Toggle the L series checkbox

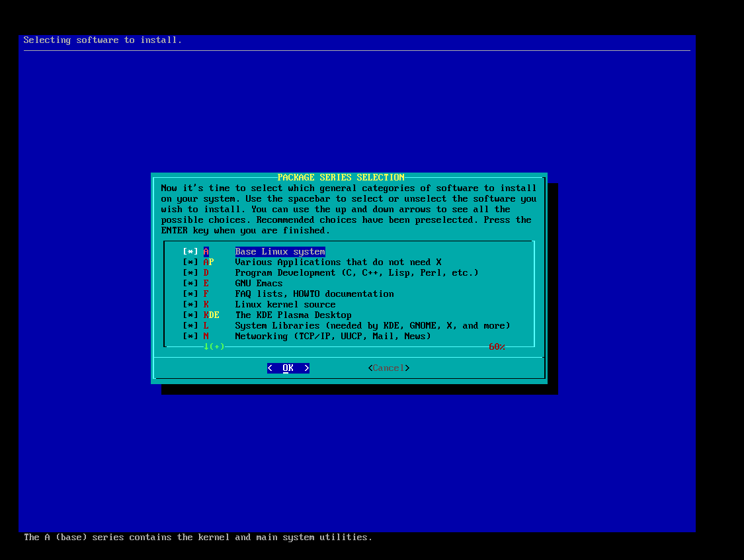190,326
